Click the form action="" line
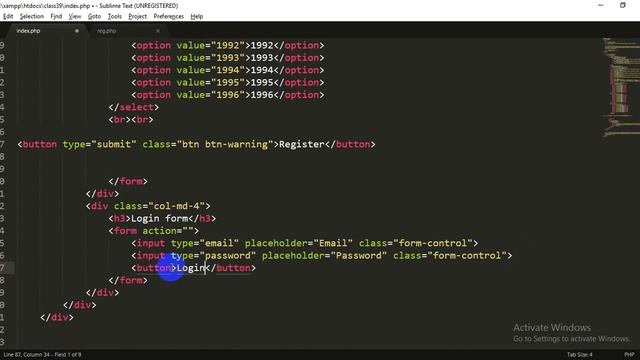This screenshot has width=640, height=360. coord(153,231)
